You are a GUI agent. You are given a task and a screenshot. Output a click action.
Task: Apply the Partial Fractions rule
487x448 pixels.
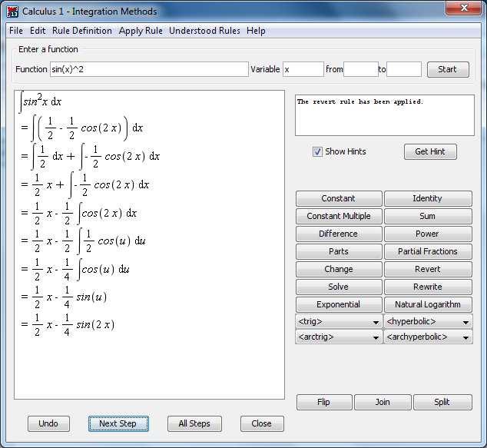428,251
